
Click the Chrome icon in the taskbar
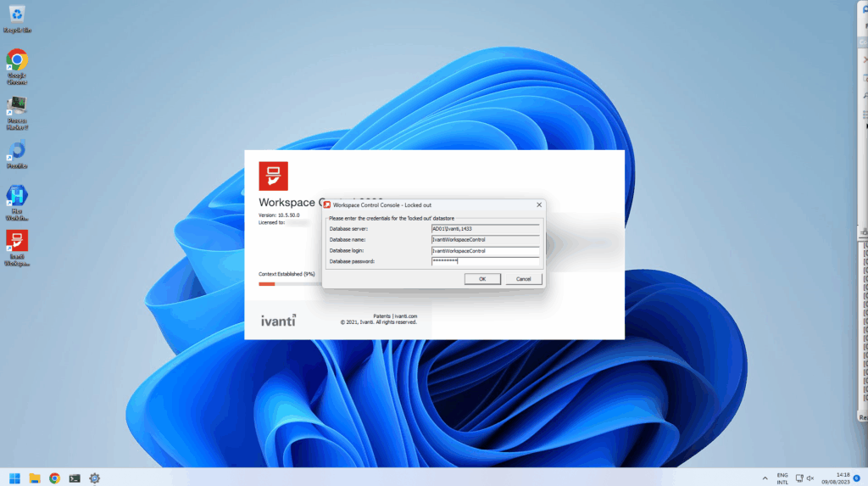tap(55, 478)
